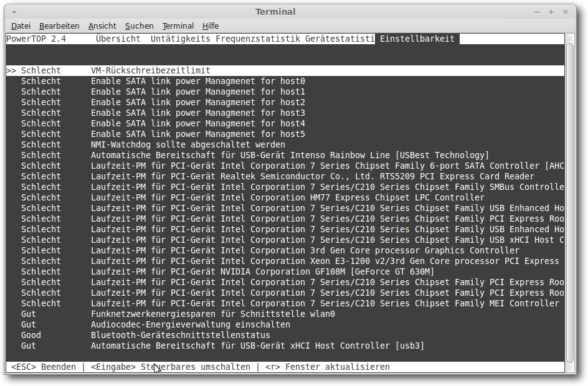Viewport: 588px width, 386px height.
Task: Click the SMBus Controller row
Action: tap(285, 187)
